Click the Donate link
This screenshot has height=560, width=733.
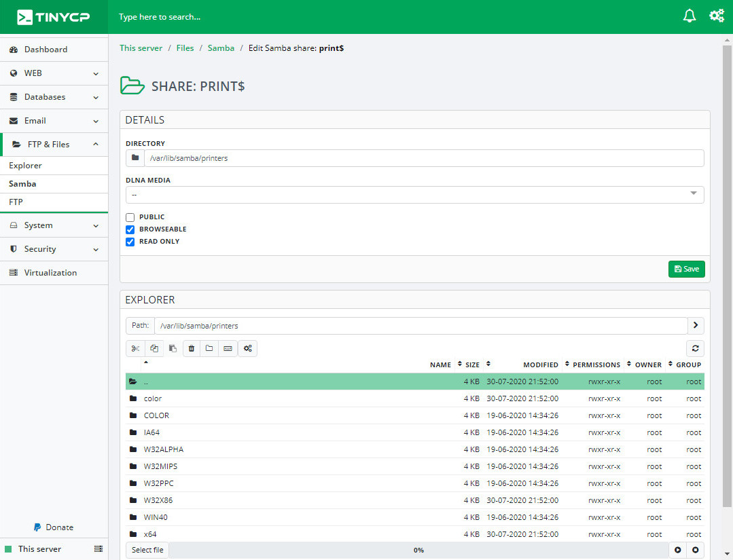(x=59, y=527)
